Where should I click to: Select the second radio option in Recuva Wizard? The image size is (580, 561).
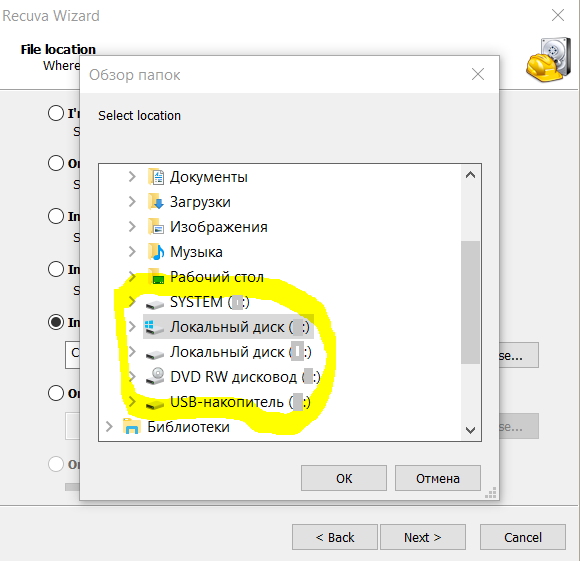pyautogui.click(x=56, y=163)
